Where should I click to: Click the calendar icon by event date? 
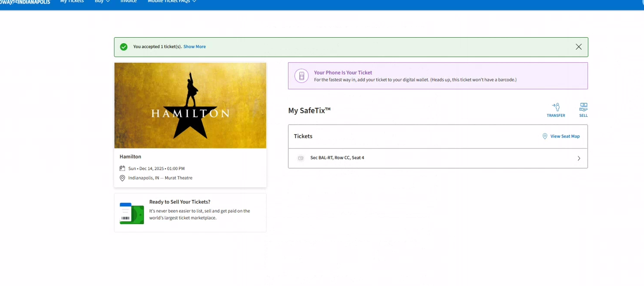(122, 168)
